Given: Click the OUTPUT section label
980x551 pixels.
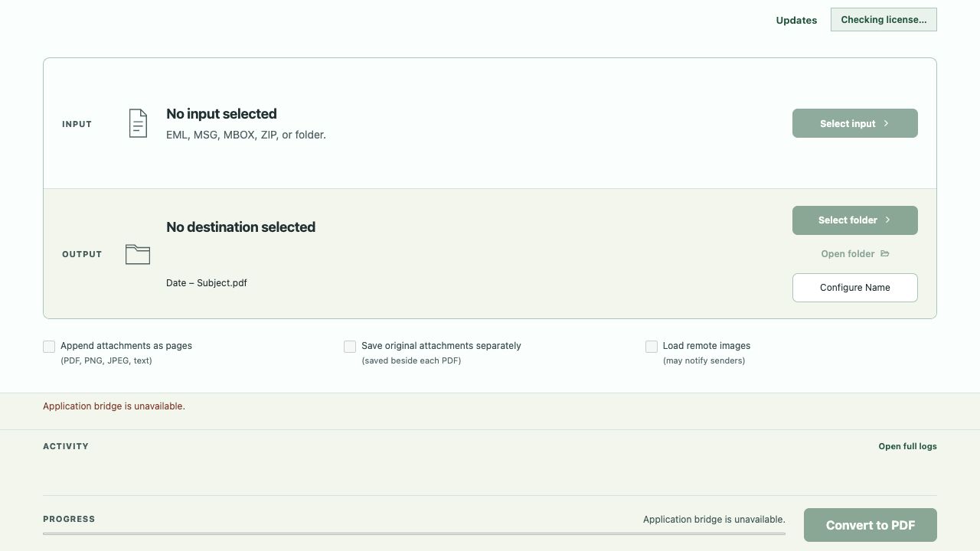Looking at the screenshot, I should (82, 254).
